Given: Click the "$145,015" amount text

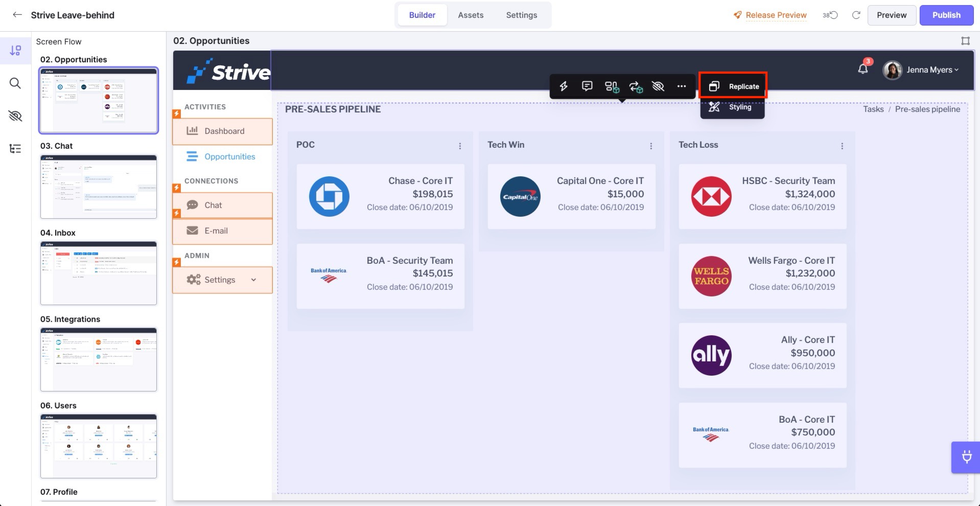Looking at the screenshot, I should point(433,273).
